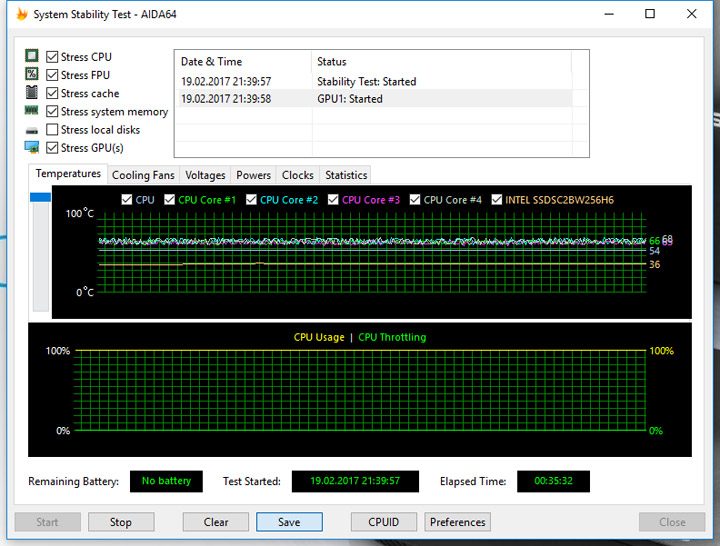The image size is (720, 546).
Task: Toggle CPU Core #3 graph checkbox
Action: coord(333,200)
